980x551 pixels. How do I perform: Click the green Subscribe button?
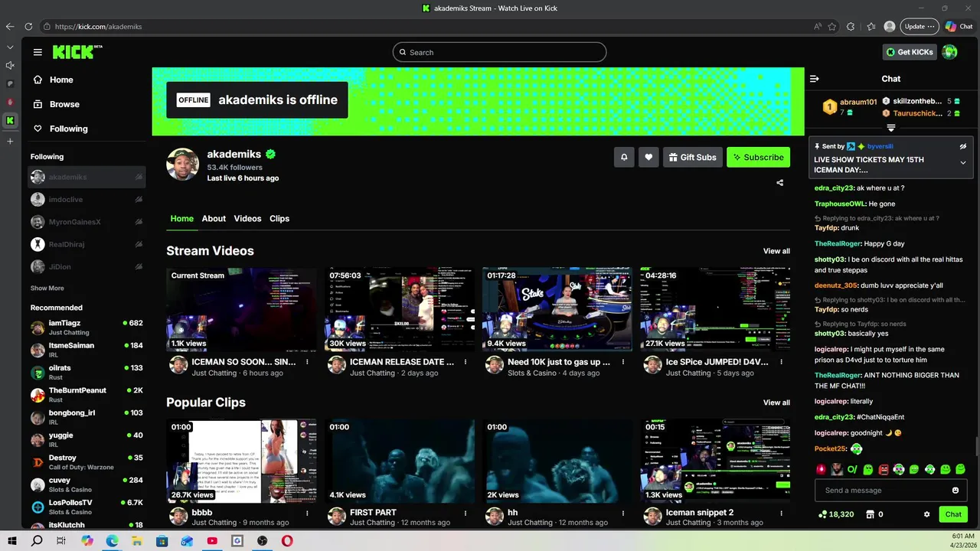pyautogui.click(x=758, y=157)
